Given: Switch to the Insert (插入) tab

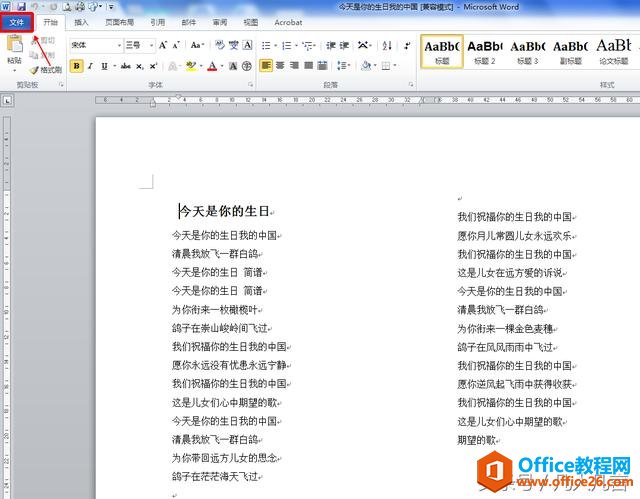Looking at the screenshot, I should (81, 22).
